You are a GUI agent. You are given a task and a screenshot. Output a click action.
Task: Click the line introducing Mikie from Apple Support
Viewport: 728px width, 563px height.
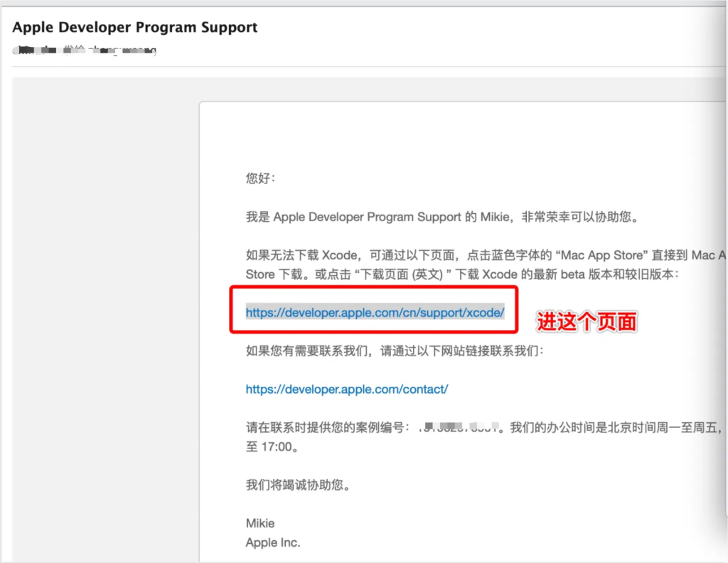pos(442,217)
